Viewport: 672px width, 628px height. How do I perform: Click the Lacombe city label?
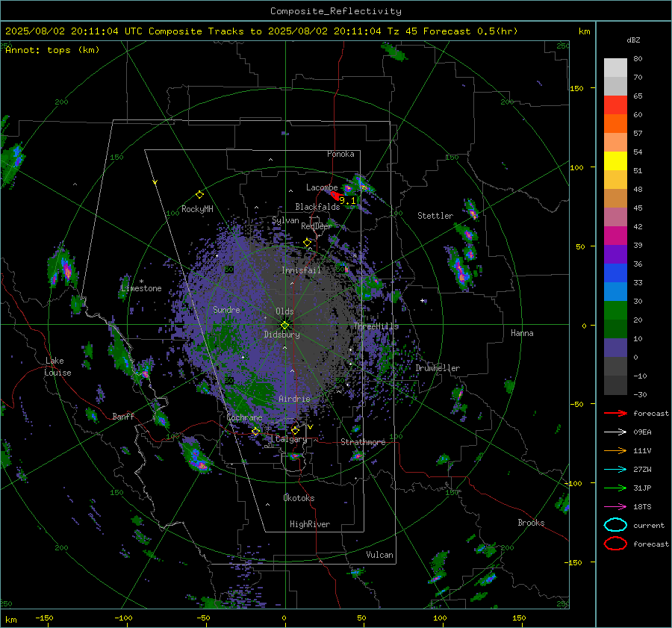321,187
